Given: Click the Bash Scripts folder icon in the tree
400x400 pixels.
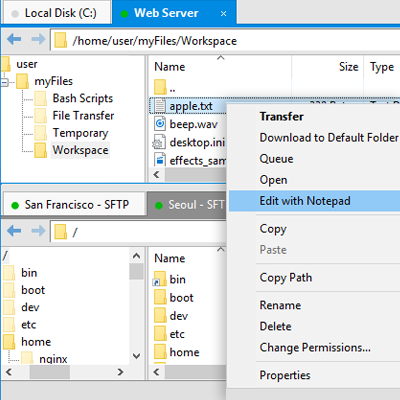Looking at the screenshot, I should [40, 98].
